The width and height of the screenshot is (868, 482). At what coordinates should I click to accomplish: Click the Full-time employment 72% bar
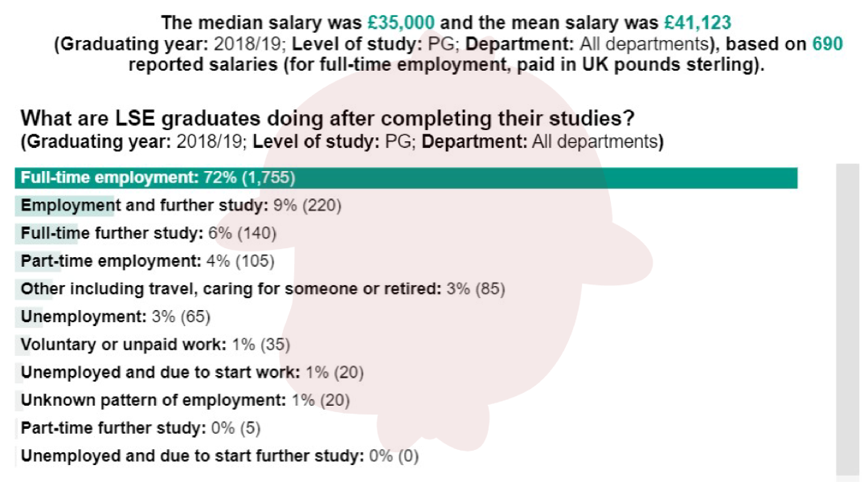(x=406, y=178)
